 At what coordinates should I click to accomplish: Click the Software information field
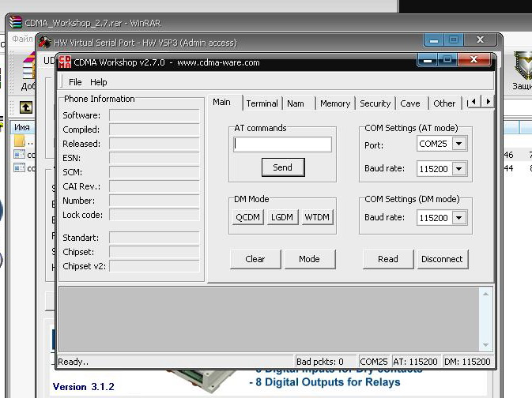154,115
